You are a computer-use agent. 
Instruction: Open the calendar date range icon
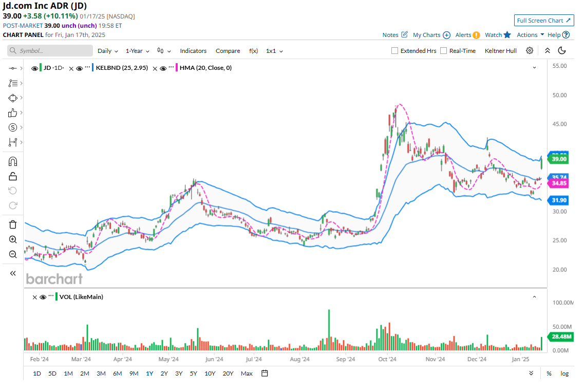coord(265,373)
